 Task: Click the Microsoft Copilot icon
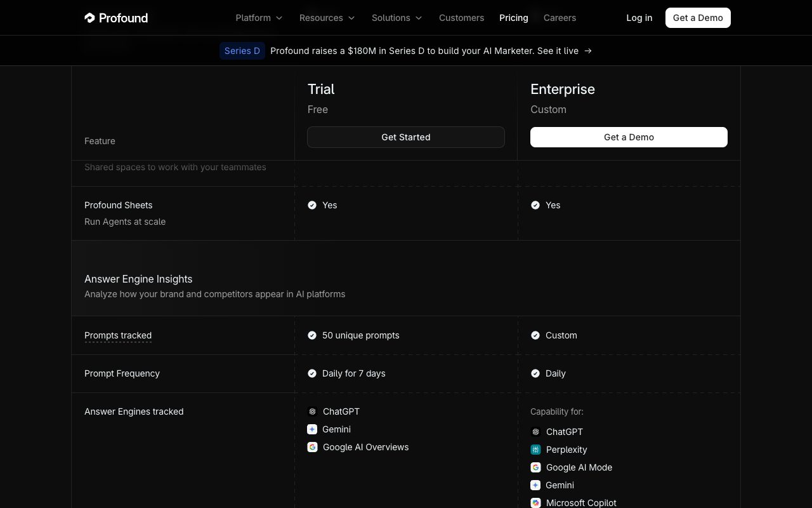tap(535, 503)
